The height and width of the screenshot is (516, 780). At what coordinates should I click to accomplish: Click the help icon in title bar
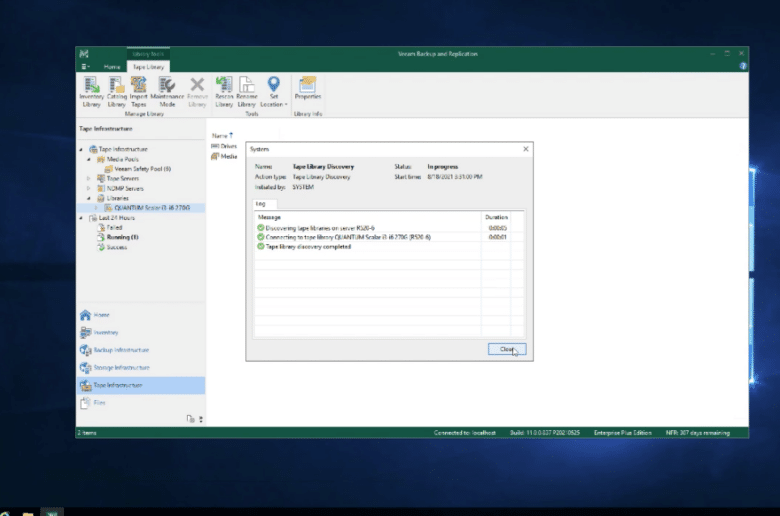(743, 66)
